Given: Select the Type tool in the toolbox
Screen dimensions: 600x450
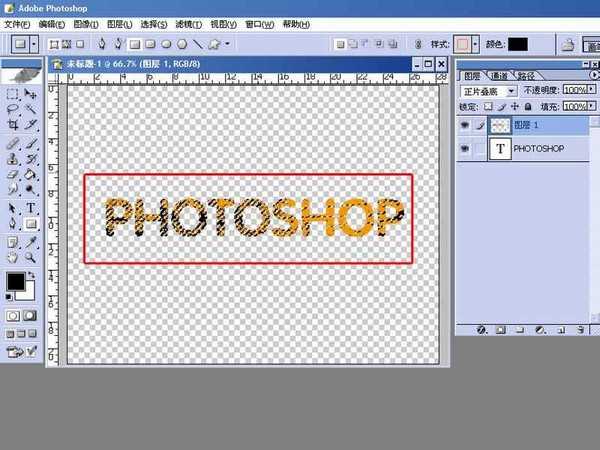Looking at the screenshot, I should 31,207.
